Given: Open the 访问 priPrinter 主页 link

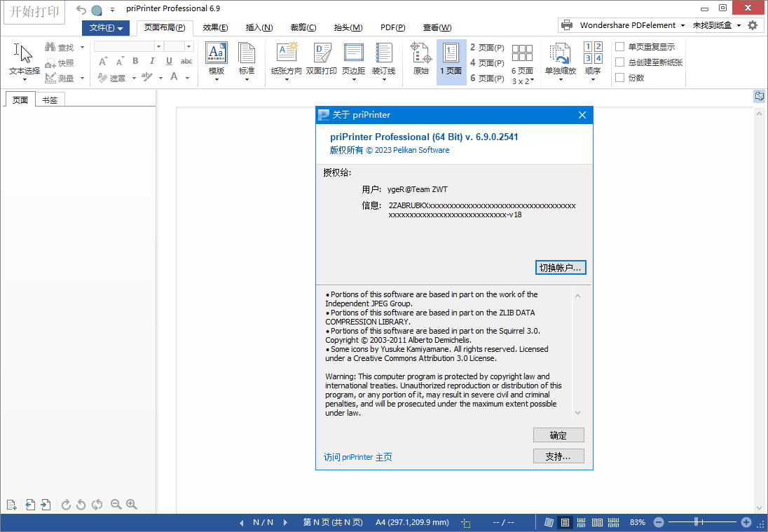Looking at the screenshot, I should [x=358, y=457].
